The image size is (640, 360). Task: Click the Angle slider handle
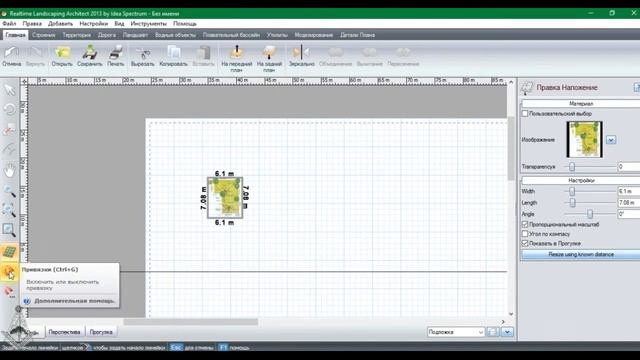point(590,214)
